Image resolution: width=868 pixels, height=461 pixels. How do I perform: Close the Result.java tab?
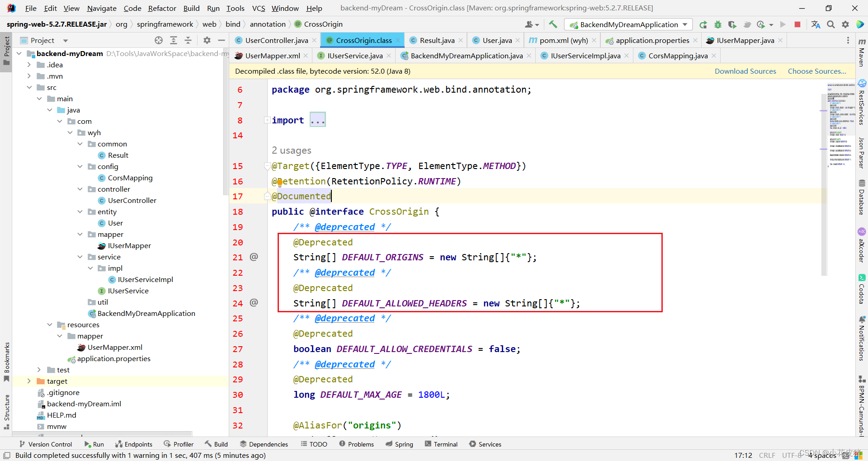click(461, 40)
